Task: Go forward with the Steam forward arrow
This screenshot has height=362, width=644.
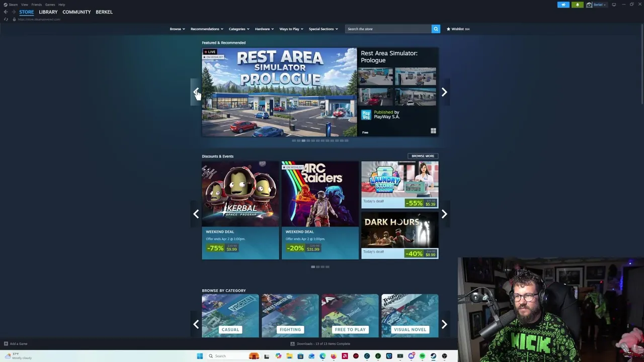Action: pos(14,12)
